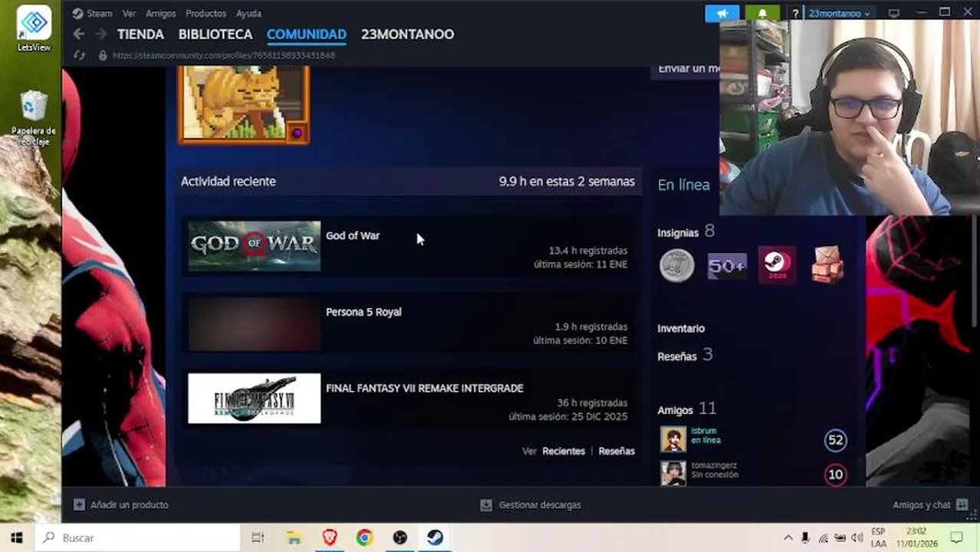Screen dimensions: 980x552
Task: Click the 50+ games badge icon
Action: [726, 266]
